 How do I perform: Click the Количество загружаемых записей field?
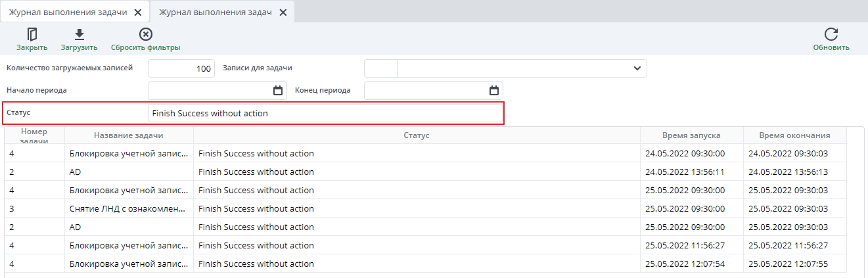pyautogui.click(x=181, y=68)
